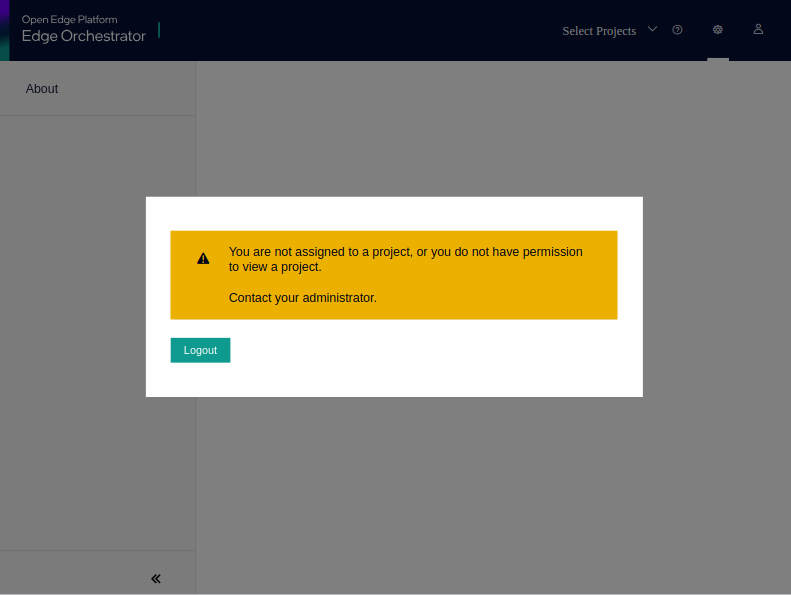Screen dimensions: 791x595
Task: Click the warning triangle icon in alert
Action: [x=203, y=258]
